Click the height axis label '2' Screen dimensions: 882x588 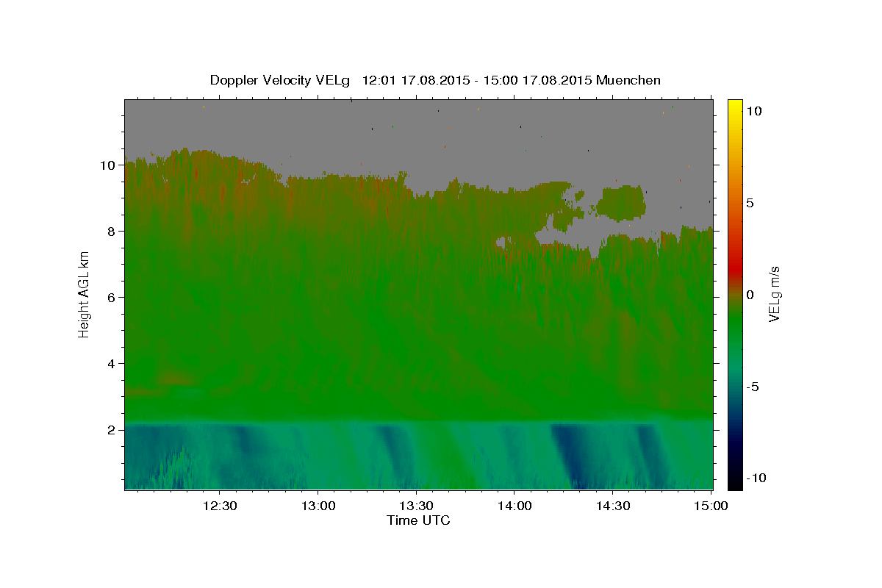pos(112,430)
